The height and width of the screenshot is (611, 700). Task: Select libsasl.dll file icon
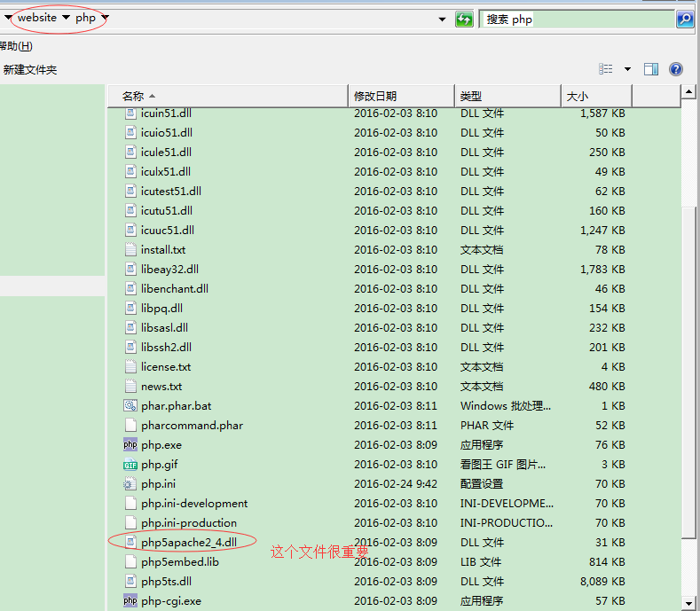click(130, 327)
